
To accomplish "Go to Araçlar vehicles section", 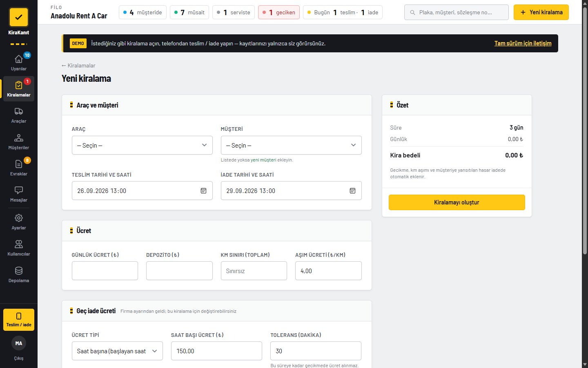I will [x=19, y=115].
